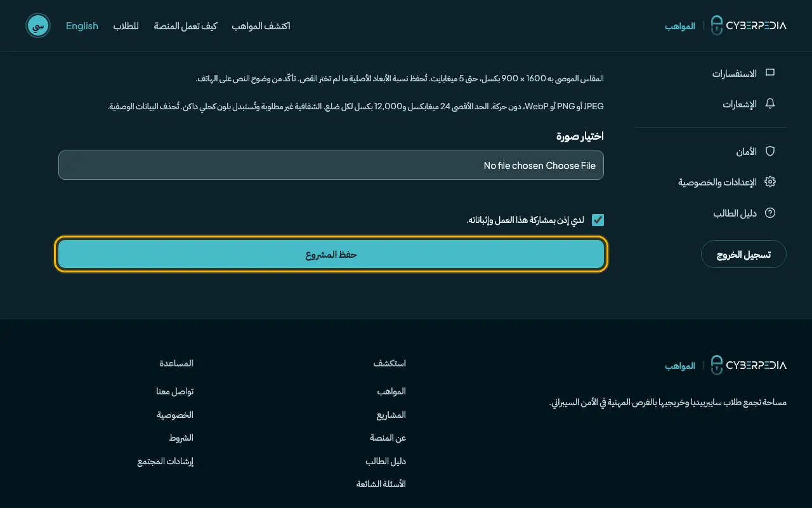Open الشروط footer link
Viewport: 812px width, 508px height.
click(181, 438)
